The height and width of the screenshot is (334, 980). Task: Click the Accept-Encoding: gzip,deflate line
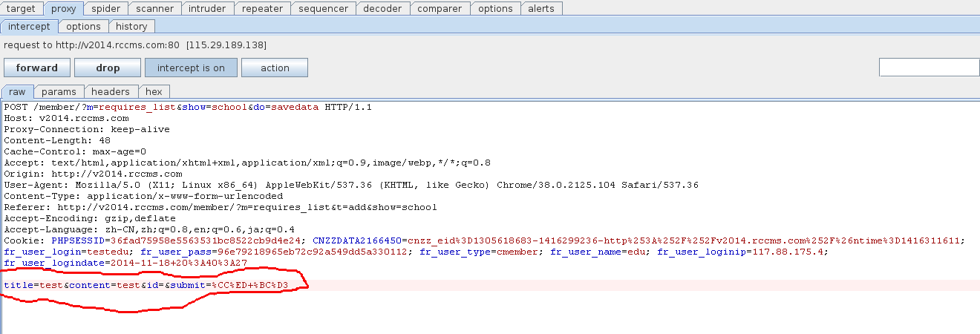[x=90, y=218]
